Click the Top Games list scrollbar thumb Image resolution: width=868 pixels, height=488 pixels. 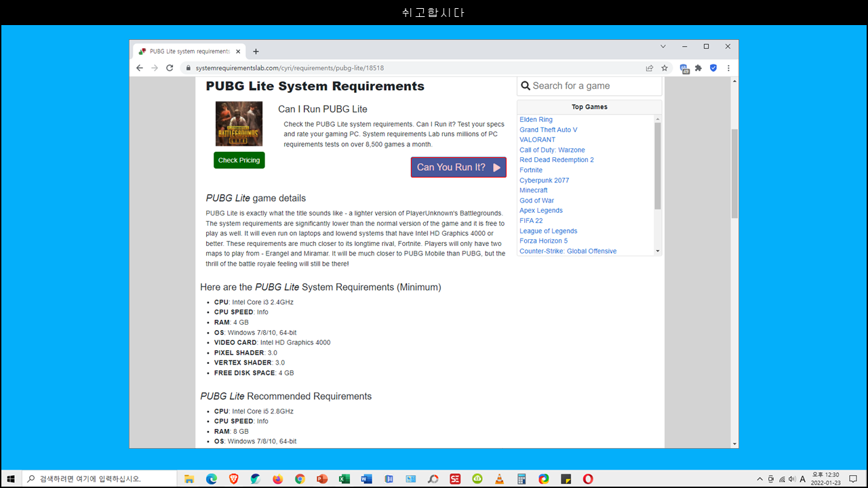click(x=657, y=166)
